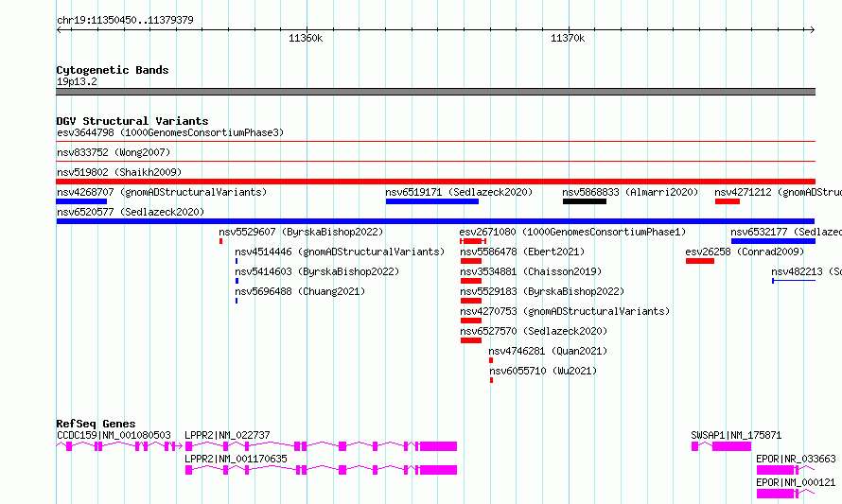Image resolution: width=842 pixels, height=504 pixels.
Task: Click the gray 19p13.2 cytogenetic band bar
Action: tap(435, 92)
